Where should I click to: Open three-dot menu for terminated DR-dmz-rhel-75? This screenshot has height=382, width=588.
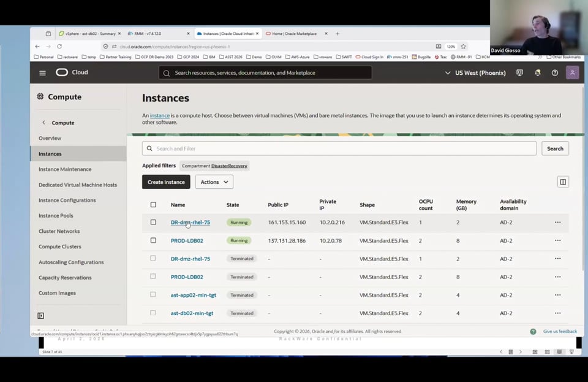(557, 259)
